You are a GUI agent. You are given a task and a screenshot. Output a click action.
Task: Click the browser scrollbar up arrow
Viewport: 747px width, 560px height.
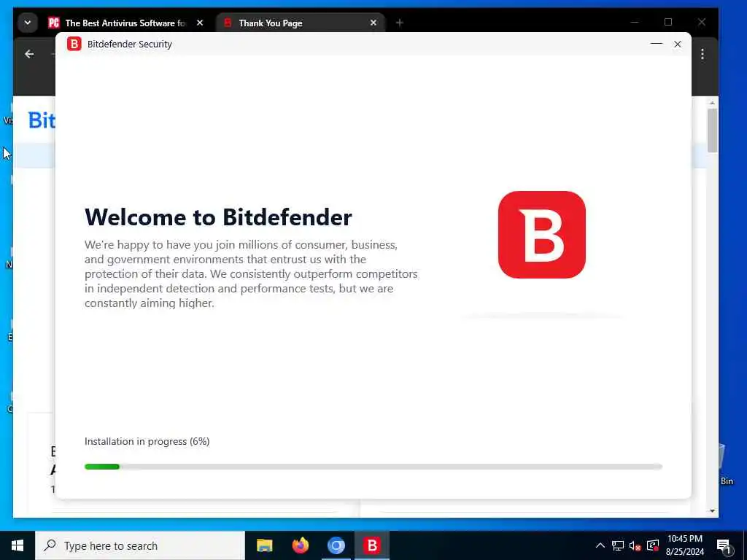[x=712, y=103]
